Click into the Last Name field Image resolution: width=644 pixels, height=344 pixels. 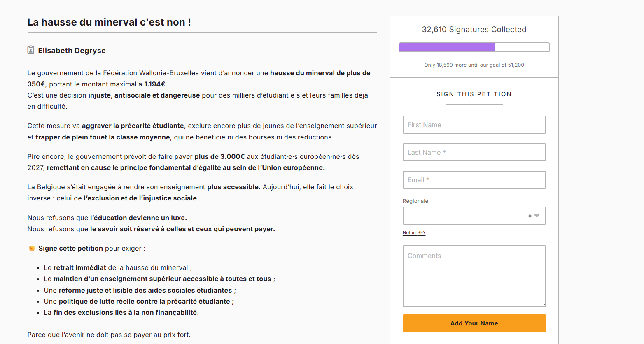click(x=474, y=152)
